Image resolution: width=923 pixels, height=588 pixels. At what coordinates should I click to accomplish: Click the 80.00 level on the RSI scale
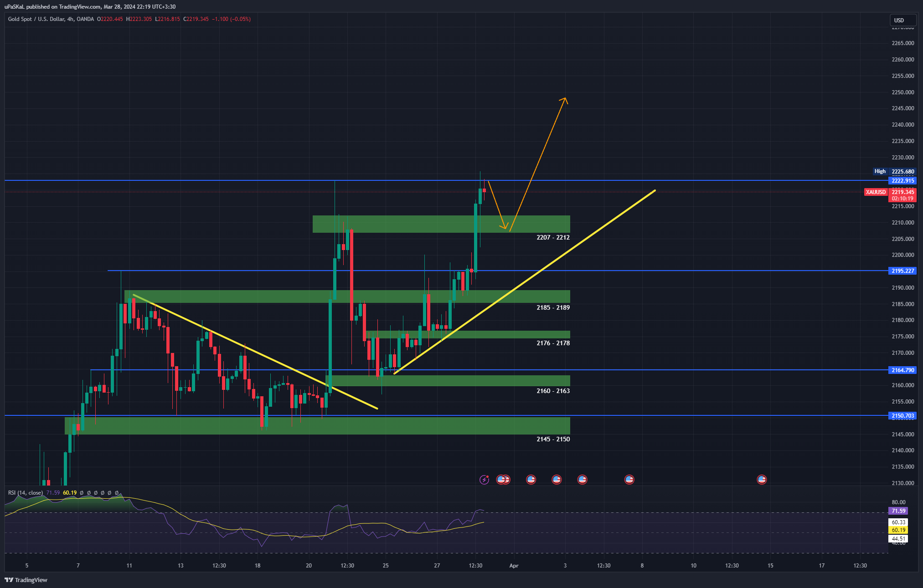pos(898,502)
